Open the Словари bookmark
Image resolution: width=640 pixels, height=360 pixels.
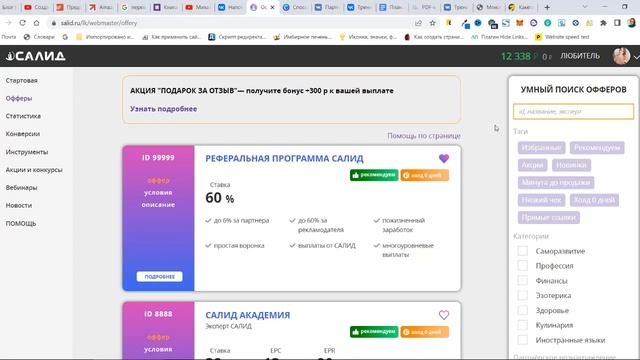click(x=39, y=37)
